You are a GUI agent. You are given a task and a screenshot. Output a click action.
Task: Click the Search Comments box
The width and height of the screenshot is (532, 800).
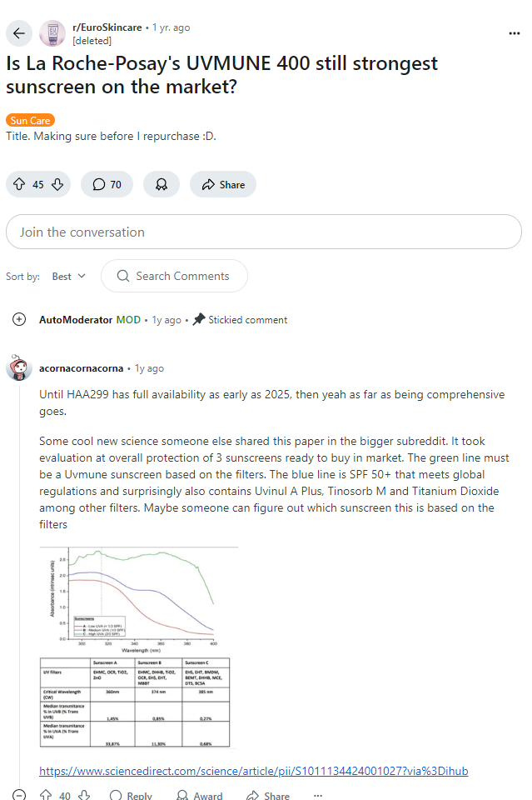(x=174, y=276)
